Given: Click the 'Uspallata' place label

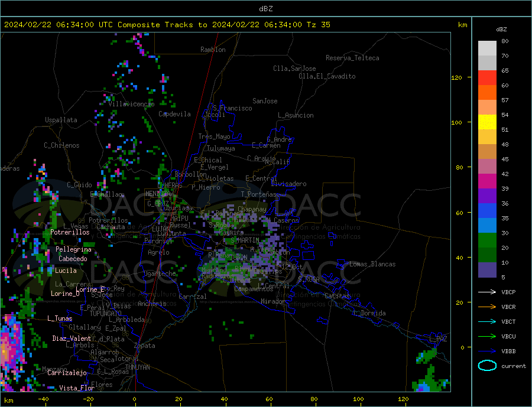Looking at the screenshot, I should 61,120.
